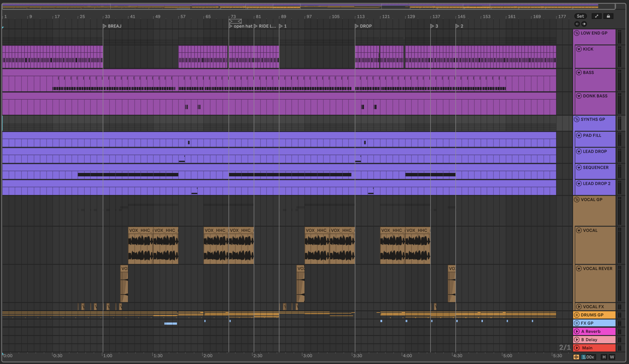
Task: Jump to locator named 1
Action: [283, 26]
